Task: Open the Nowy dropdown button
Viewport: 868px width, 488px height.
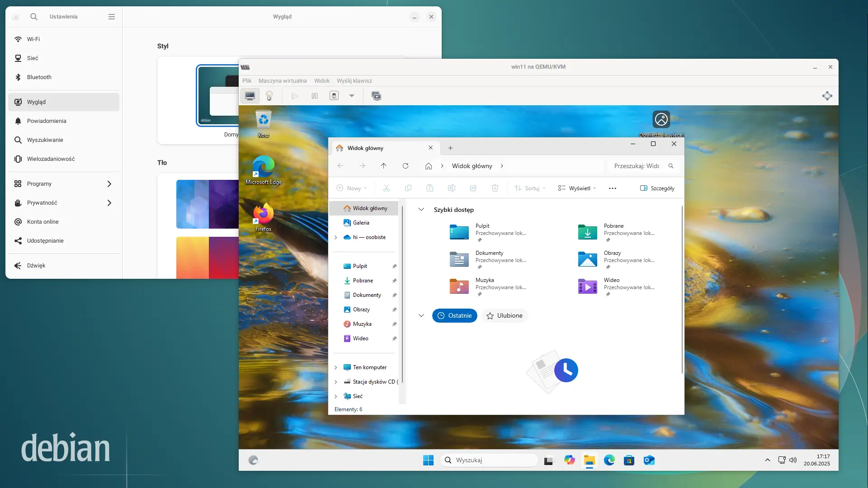Action: coord(352,188)
